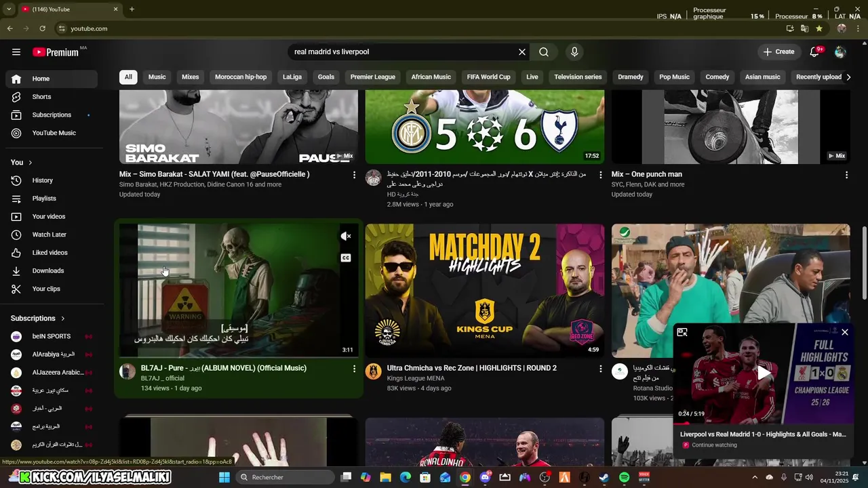
Task: Open Watch Later list
Action: [x=52, y=235]
